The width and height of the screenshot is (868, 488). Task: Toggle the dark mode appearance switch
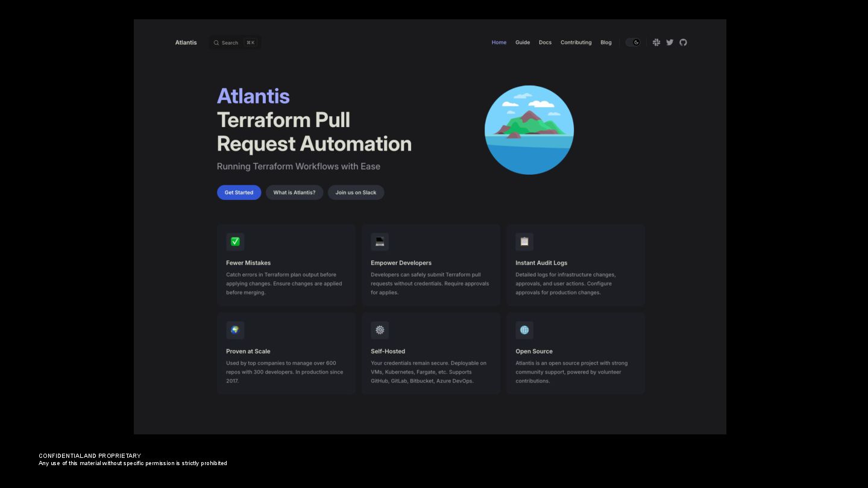(x=633, y=42)
